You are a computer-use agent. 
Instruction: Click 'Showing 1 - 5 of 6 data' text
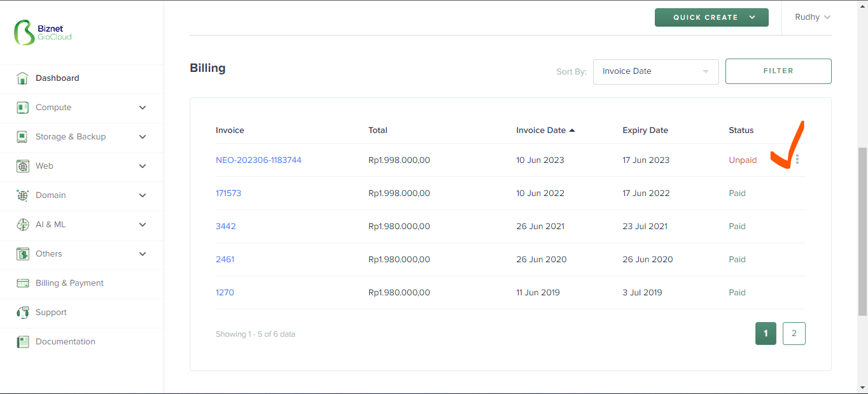click(x=255, y=334)
